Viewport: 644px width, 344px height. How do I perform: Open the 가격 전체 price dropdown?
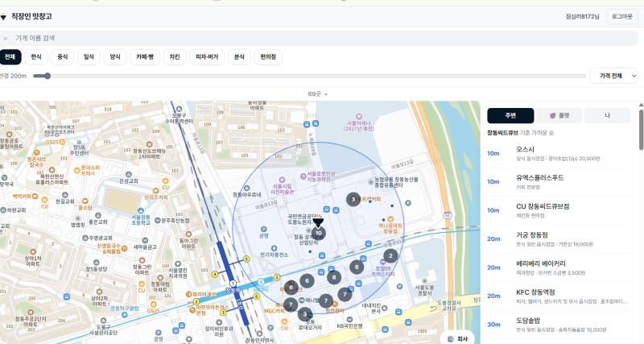[613, 76]
